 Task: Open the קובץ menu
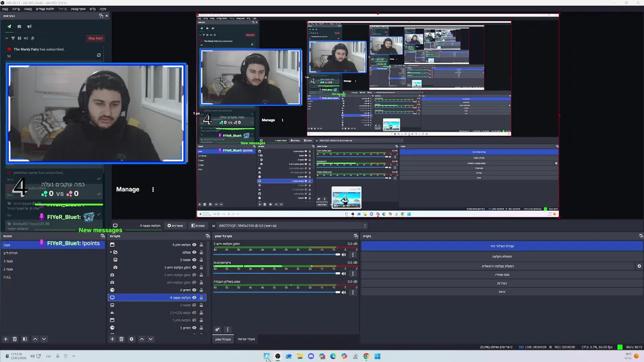pos(5,9)
